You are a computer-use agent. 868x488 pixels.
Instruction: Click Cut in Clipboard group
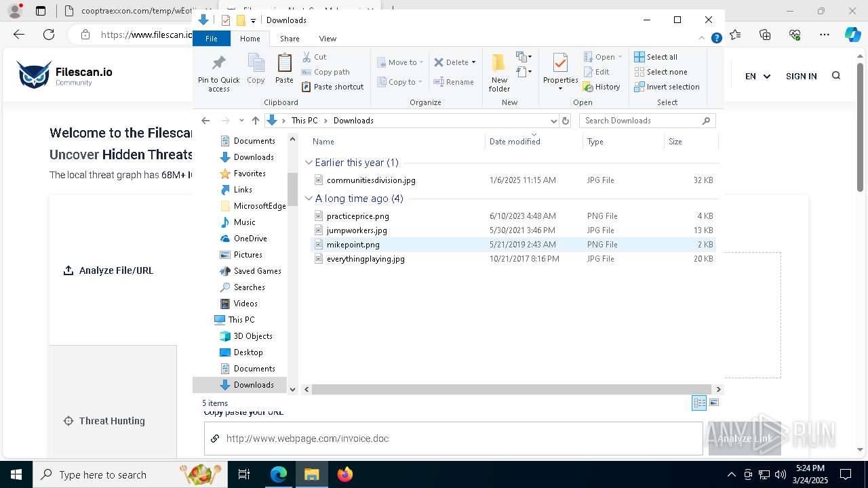[314, 57]
